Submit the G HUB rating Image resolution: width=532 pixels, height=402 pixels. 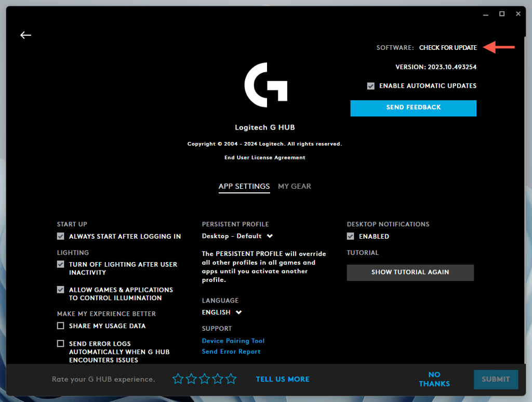point(496,379)
